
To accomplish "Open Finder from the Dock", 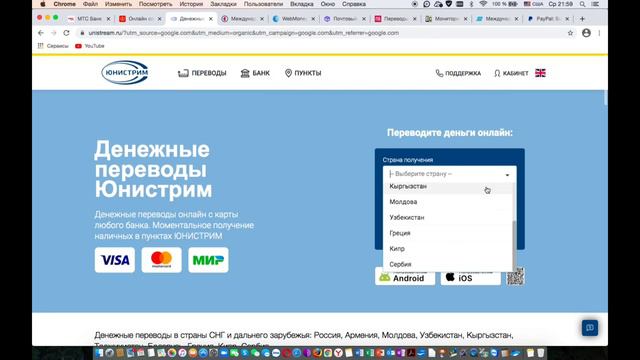I will [x=100, y=353].
